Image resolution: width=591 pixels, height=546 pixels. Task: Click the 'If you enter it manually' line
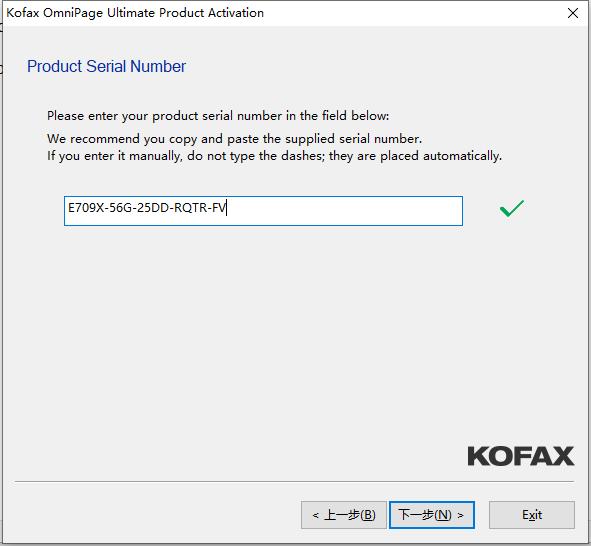pos(274,156)
